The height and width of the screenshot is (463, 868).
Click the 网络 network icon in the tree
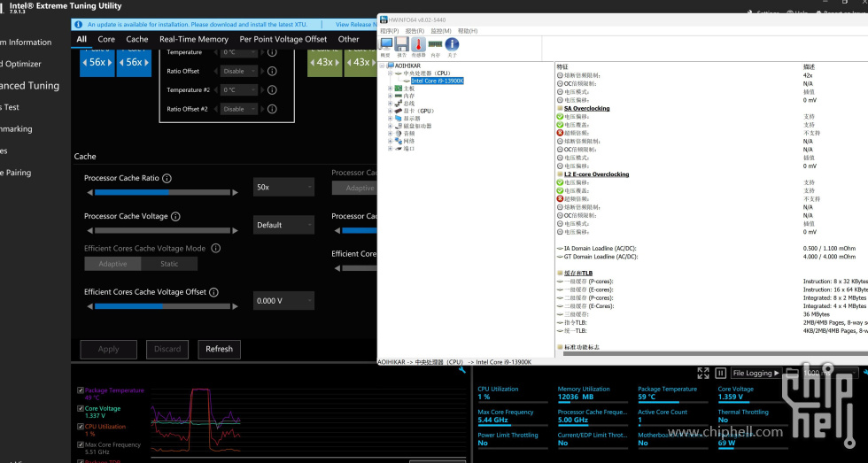[398, 141]
